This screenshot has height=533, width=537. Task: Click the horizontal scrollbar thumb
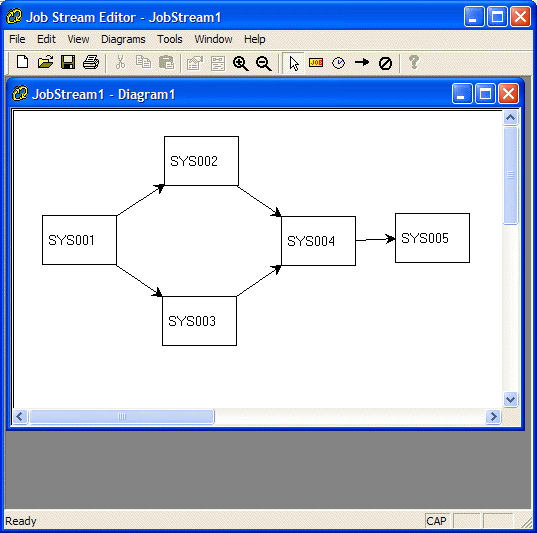point(122,417)
